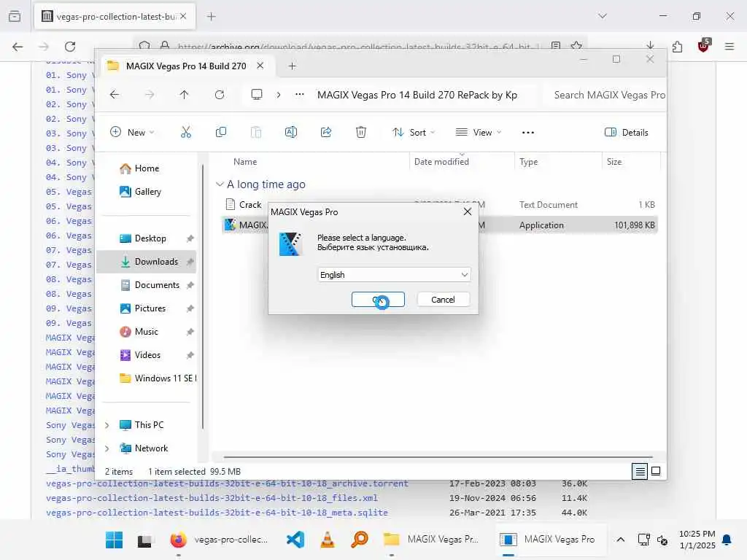The width and height of the screenshot is (747, 560).
Task: Confirm language with the OK button
Action: click(x=379, y=300)
